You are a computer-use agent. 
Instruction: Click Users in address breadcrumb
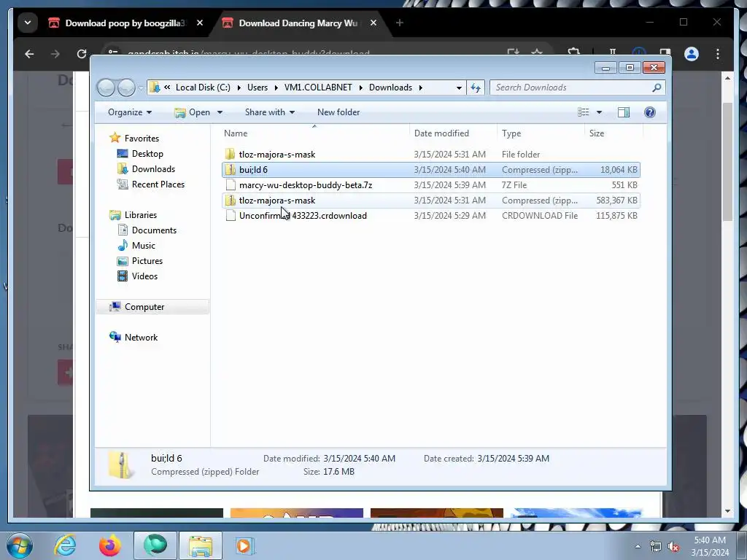coord(258,87)
